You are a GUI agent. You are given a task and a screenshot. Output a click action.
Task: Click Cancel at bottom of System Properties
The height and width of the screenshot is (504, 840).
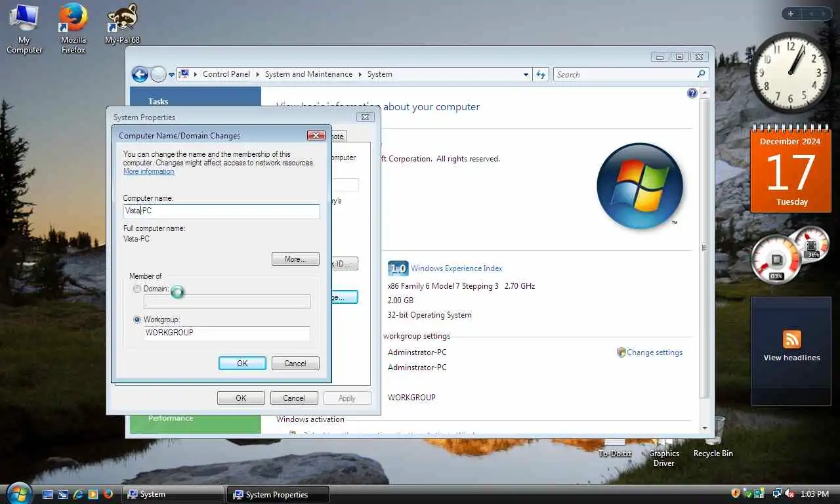(294, 398)
